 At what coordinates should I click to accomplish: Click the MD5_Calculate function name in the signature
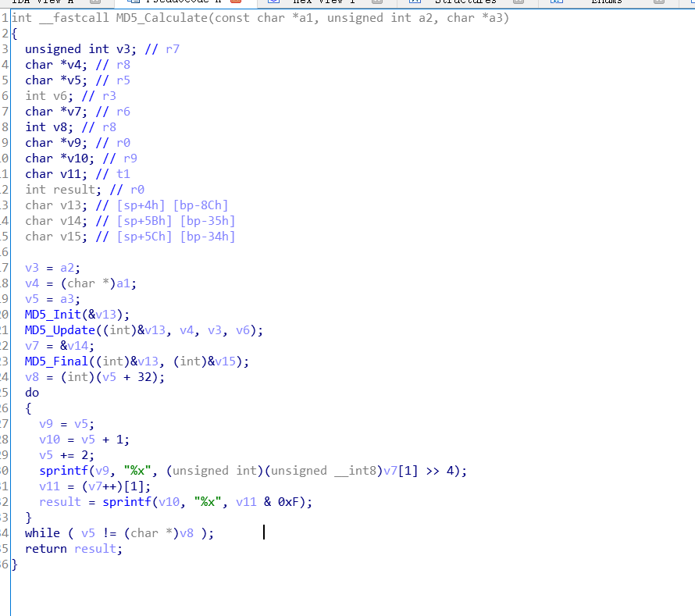[x=162, y=18]
